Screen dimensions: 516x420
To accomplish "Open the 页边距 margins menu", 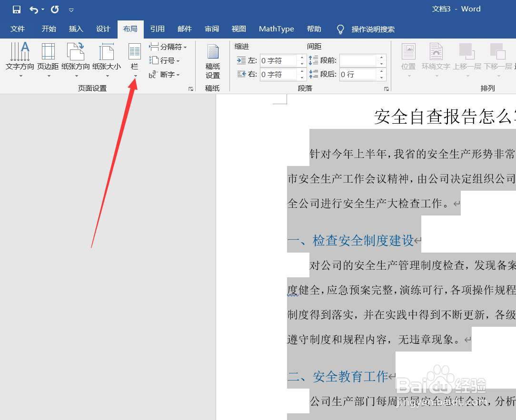I will (48, 60).
